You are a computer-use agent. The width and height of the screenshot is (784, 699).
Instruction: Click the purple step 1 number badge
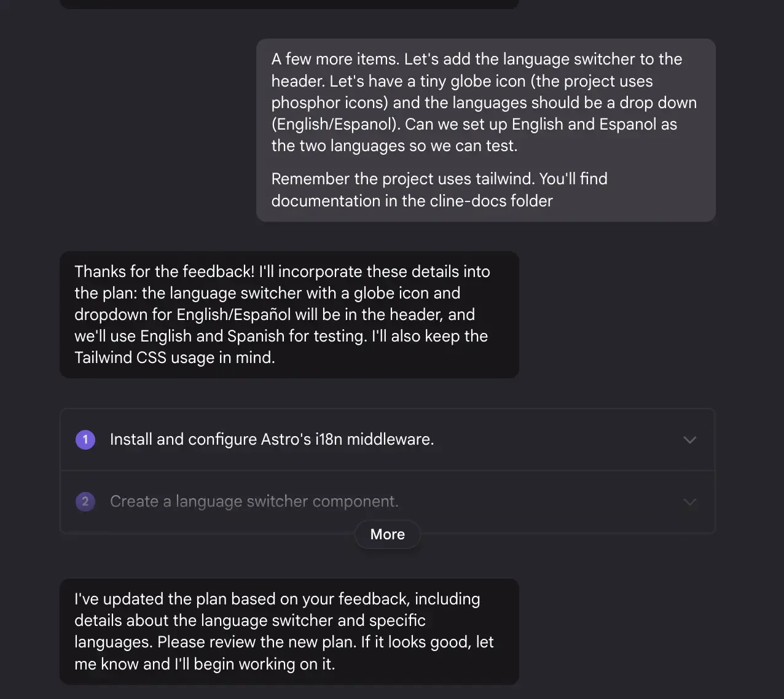pos(85,440)
